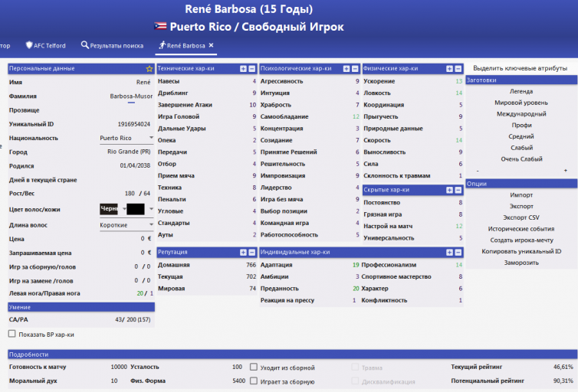Click the Импорт option
The height and width of the screenshot is (392, 578).
(x=521, y=195)
